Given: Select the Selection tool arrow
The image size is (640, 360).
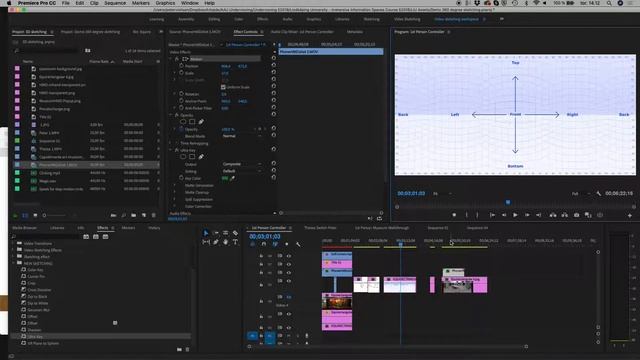Looking at the screenshot, I should click(206, 233).
